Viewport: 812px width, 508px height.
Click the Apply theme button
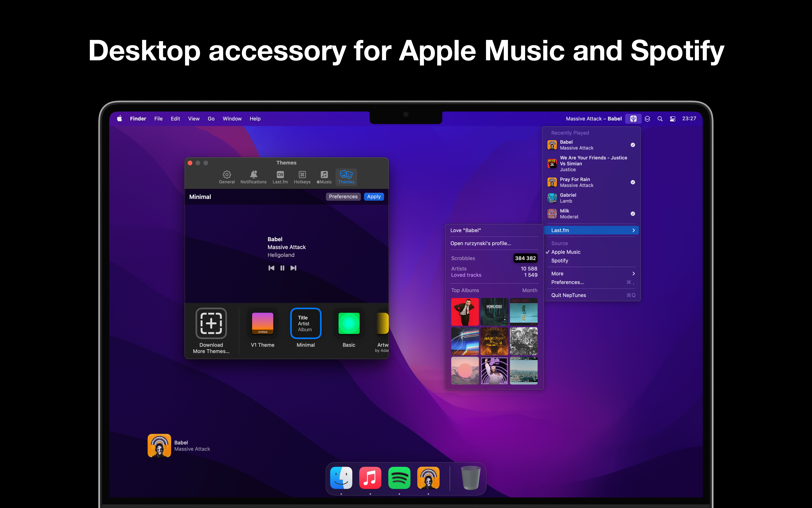click(x=374, y=197)
